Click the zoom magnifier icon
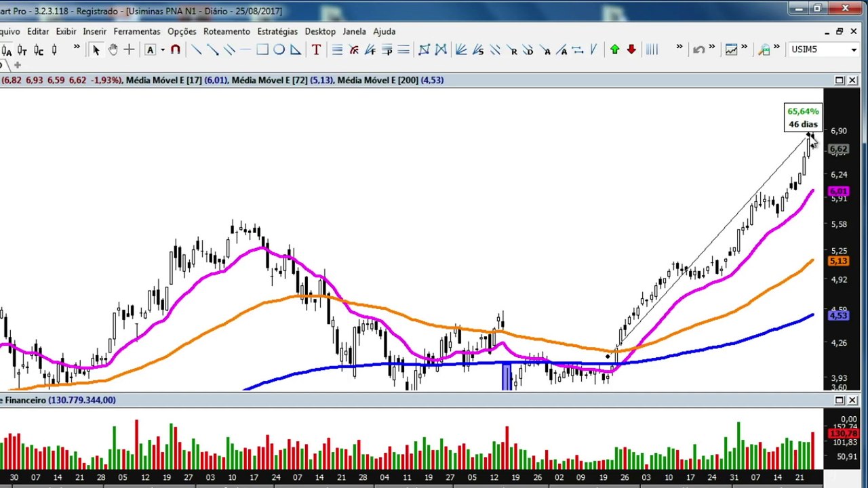 tap(764, 49)
